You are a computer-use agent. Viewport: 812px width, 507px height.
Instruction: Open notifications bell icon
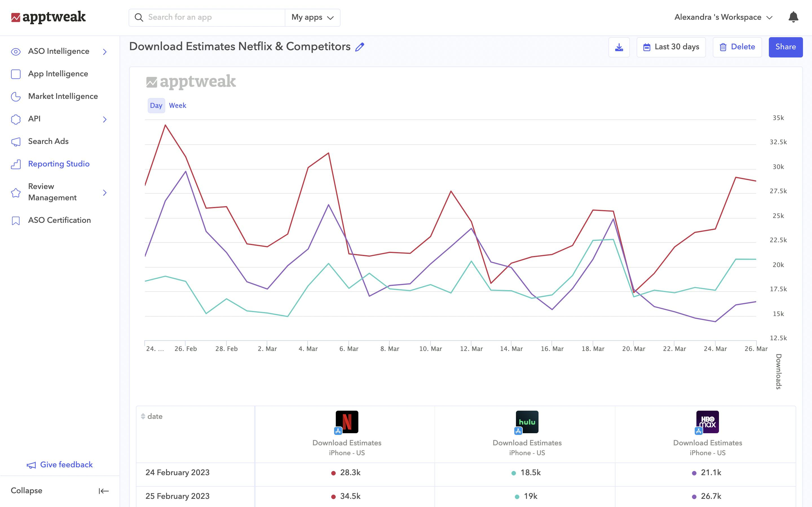[793, 17]
